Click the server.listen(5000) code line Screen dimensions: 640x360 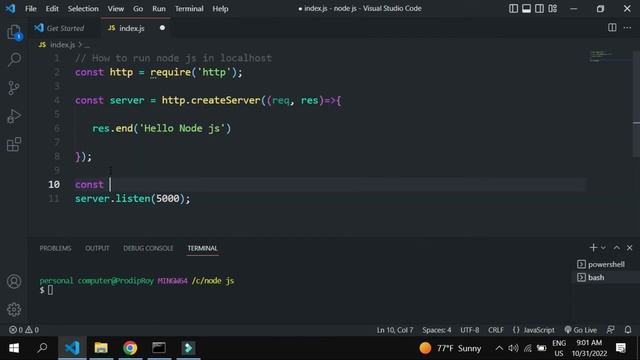133,199
